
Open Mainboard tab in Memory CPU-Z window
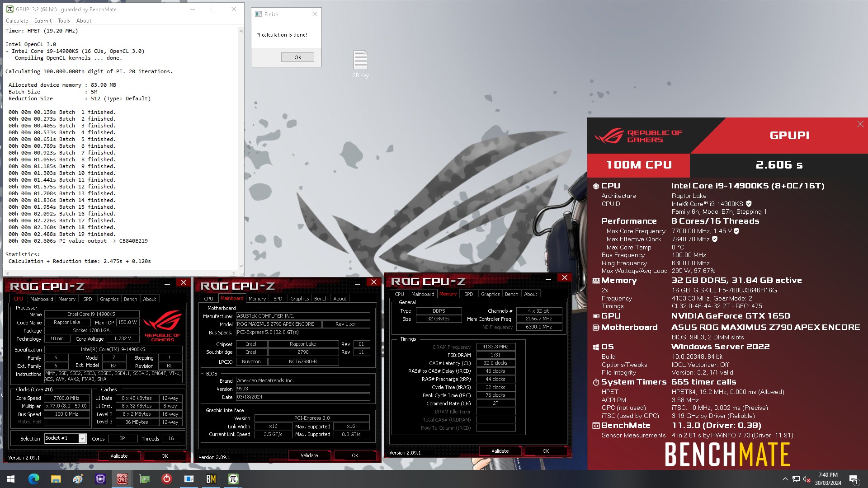[423, 294]
